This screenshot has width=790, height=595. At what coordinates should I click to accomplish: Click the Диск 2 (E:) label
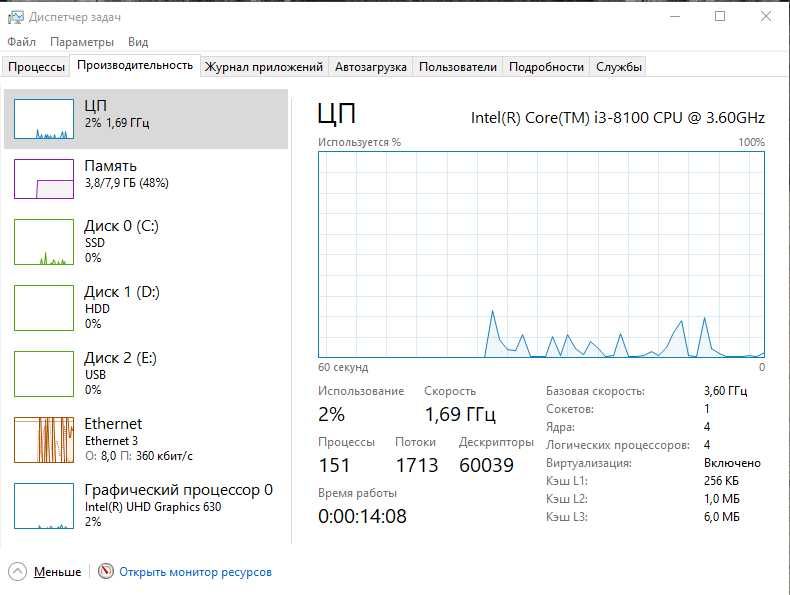[x=120, y=358]
